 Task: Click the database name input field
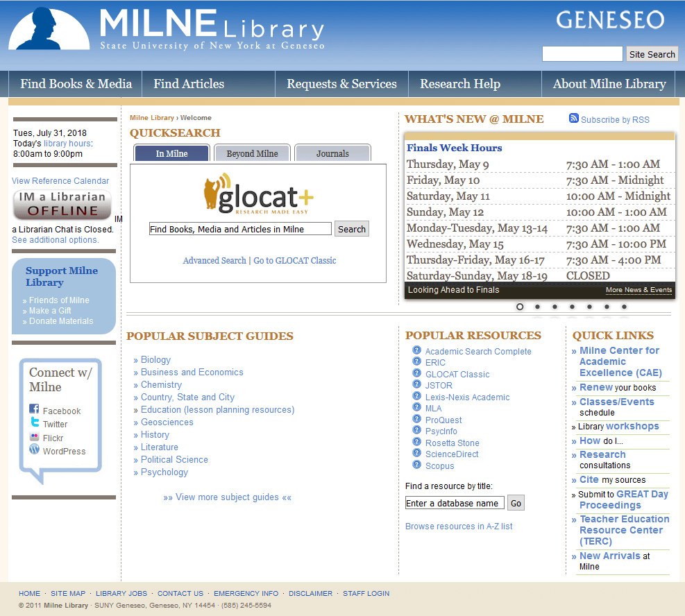coord(455,502)
